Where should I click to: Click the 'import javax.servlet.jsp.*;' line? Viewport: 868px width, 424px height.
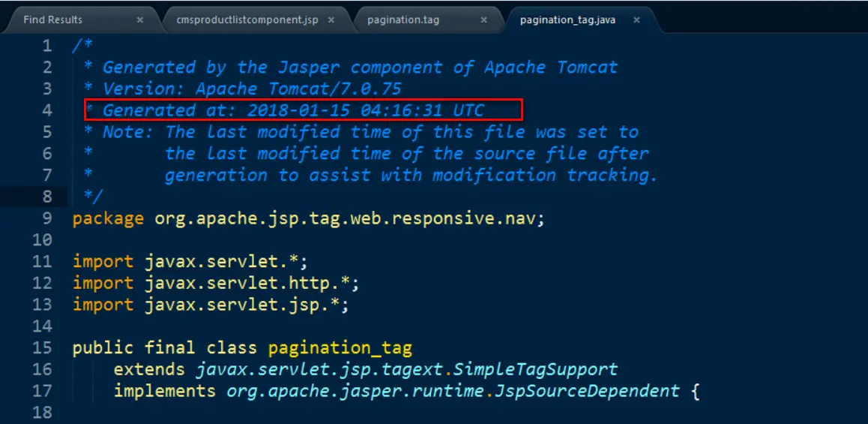point(211,305)
